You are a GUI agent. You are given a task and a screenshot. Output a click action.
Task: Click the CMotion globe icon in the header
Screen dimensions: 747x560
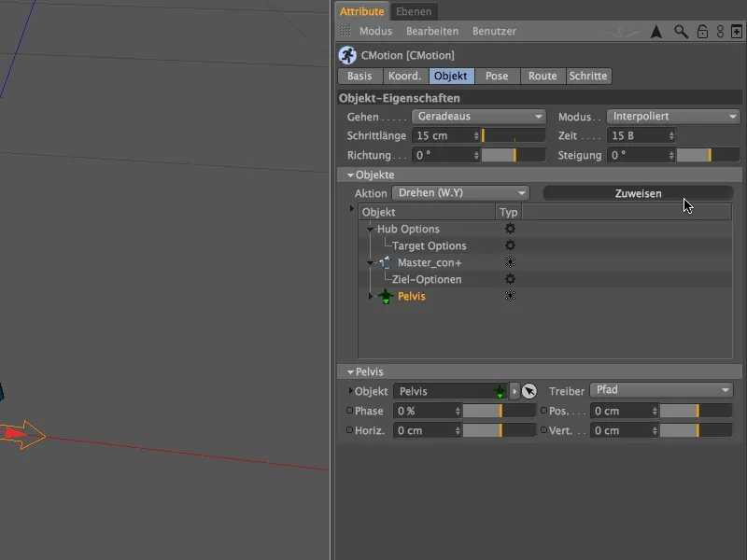click(346, 55)
